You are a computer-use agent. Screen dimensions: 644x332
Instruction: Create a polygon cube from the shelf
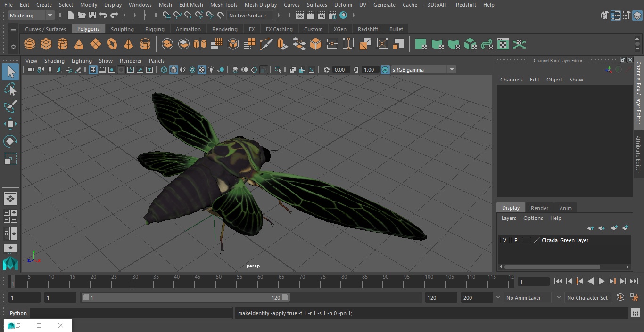[x=46, y=44]
